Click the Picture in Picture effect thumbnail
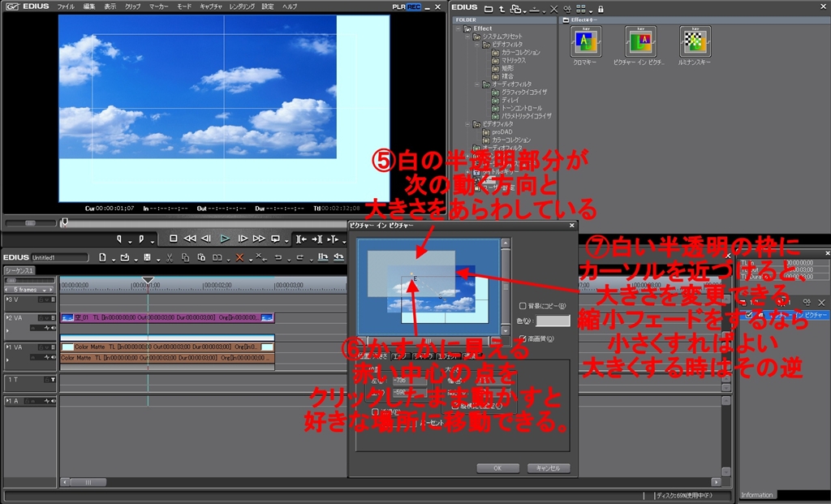Screen dimensions: 831x504 coord(640,41)
